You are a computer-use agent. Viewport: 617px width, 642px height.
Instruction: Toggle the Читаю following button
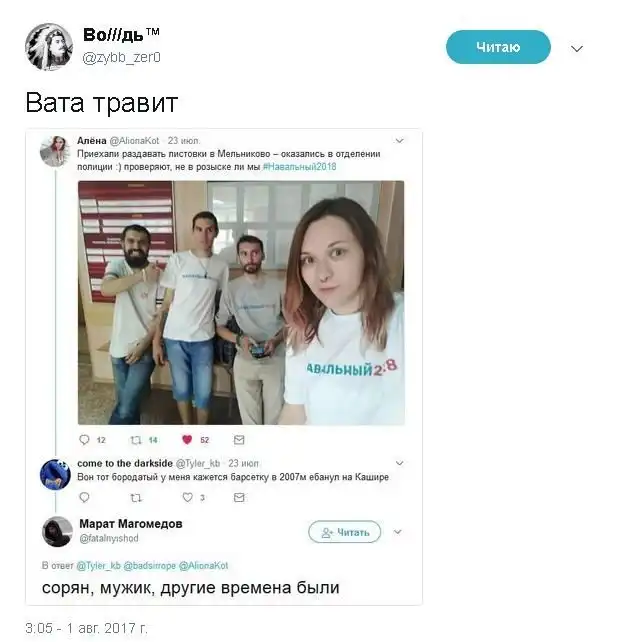pos(498,47)
